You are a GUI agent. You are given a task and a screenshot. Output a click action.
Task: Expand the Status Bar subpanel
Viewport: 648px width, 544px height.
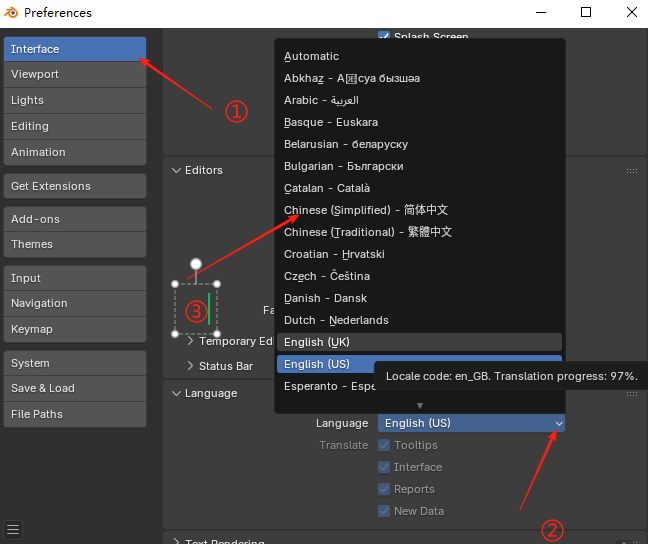[191, 366]
